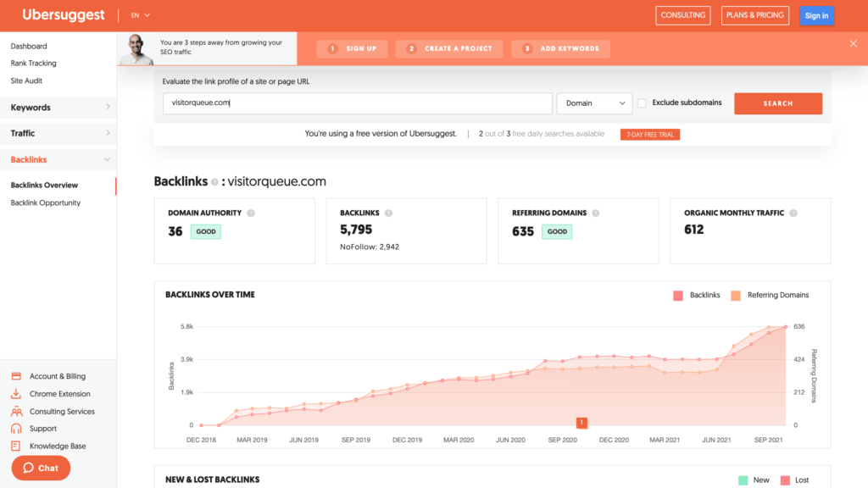The width and height of the screenshot is (868, 488).
Task: Open the EN language dropdown
Action: click(140, 15)
